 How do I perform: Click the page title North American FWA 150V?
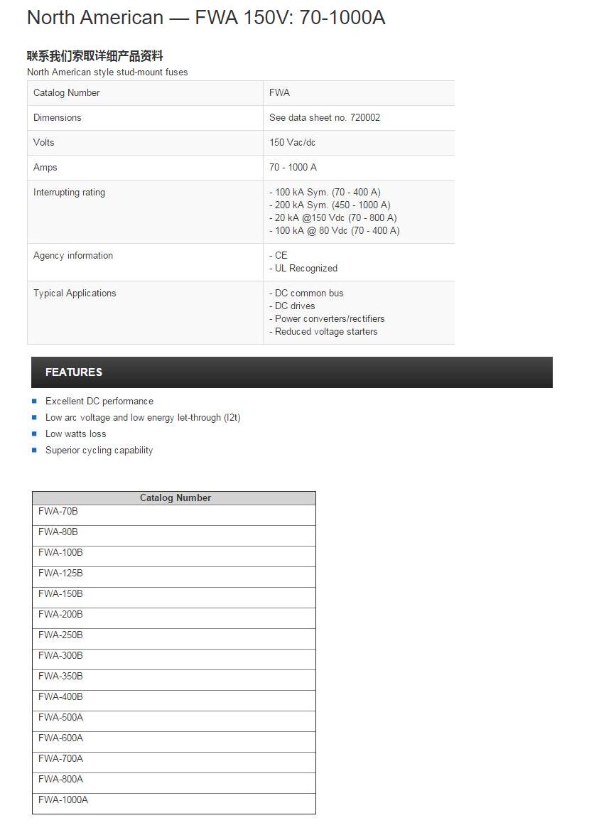[206, 18]
